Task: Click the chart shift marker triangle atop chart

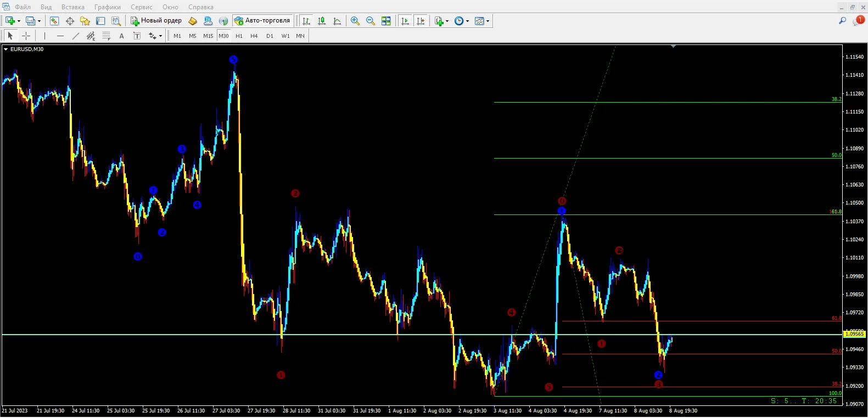Action: (x=673, y=47)
